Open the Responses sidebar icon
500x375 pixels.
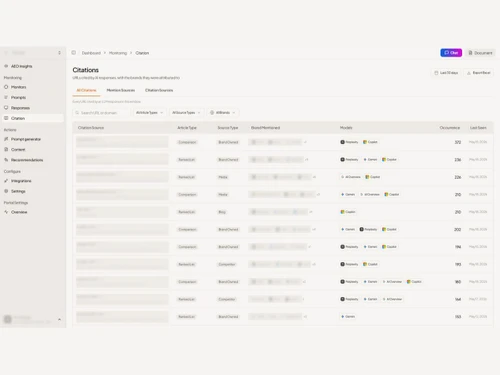coord(6,108)
